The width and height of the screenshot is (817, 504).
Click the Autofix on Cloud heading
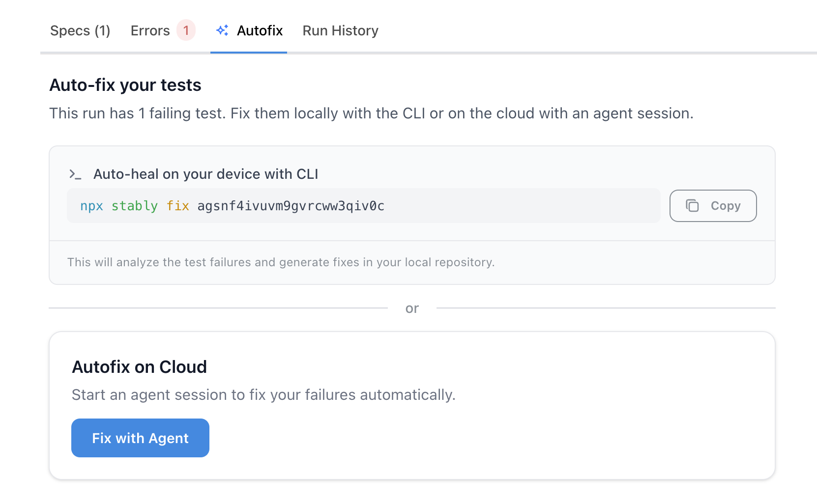[x=140, y=366]
